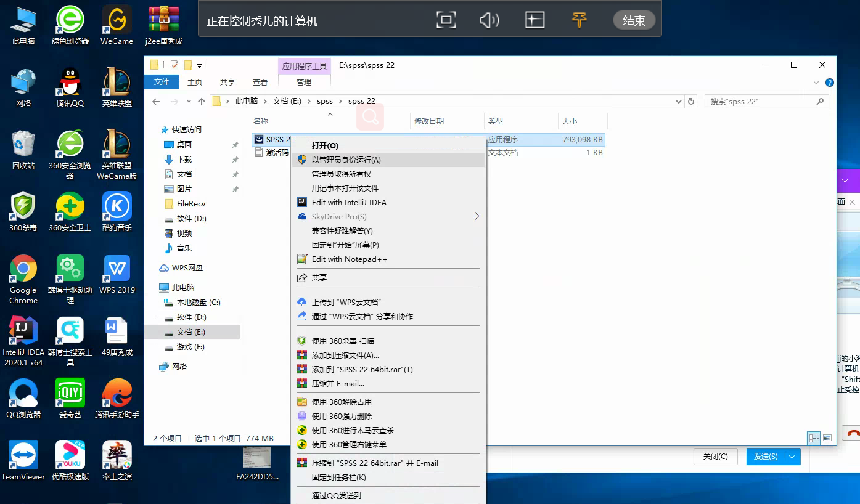
Task: Open the 绿色浏览器 desktop shortcut
Action: pyautogui.click(x=70, y=25)
